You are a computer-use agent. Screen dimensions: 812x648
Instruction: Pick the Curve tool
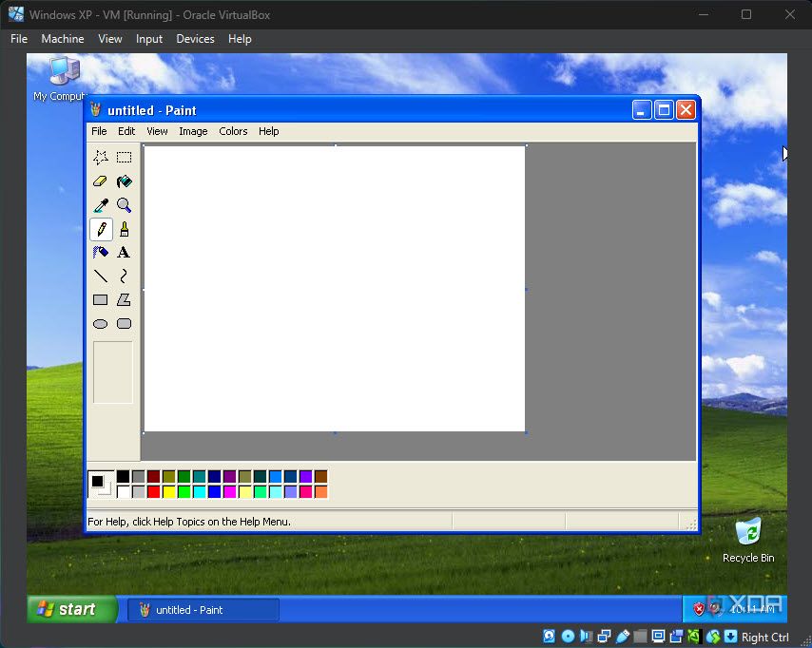tap(124, 276)
